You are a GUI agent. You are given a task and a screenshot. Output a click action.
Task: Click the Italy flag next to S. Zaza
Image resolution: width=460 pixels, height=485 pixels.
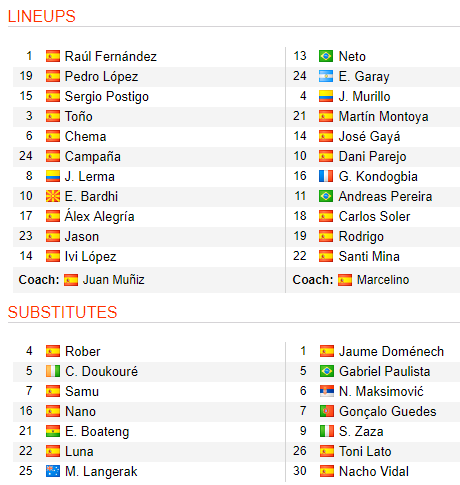[327, 431]
